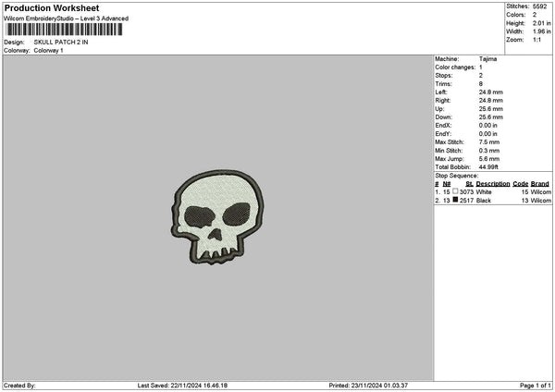Click the Black color swatch in Stop Sequence

pyautogui.click(x=455, y=200)
